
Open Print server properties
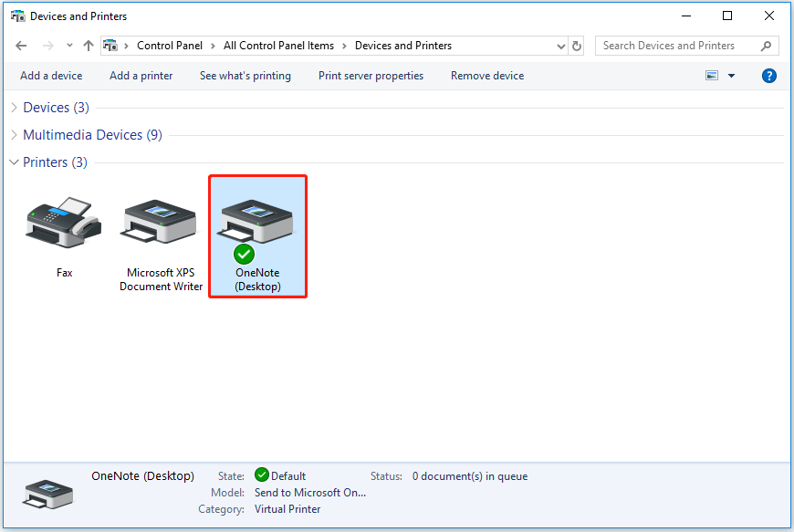[371, 76]
